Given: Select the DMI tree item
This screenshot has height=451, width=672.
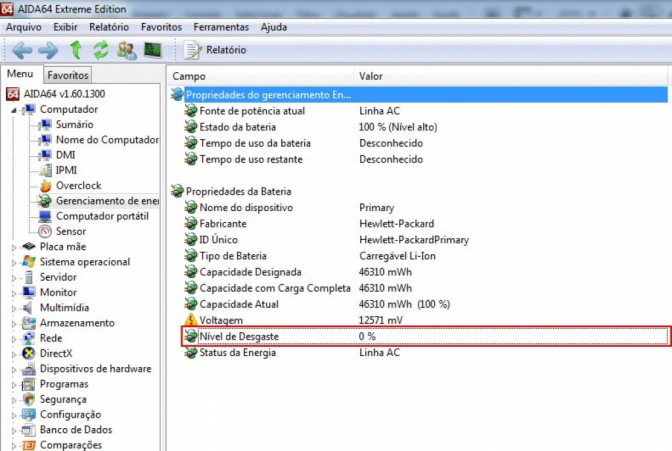Looking at the screenshot, I should 66,155.
